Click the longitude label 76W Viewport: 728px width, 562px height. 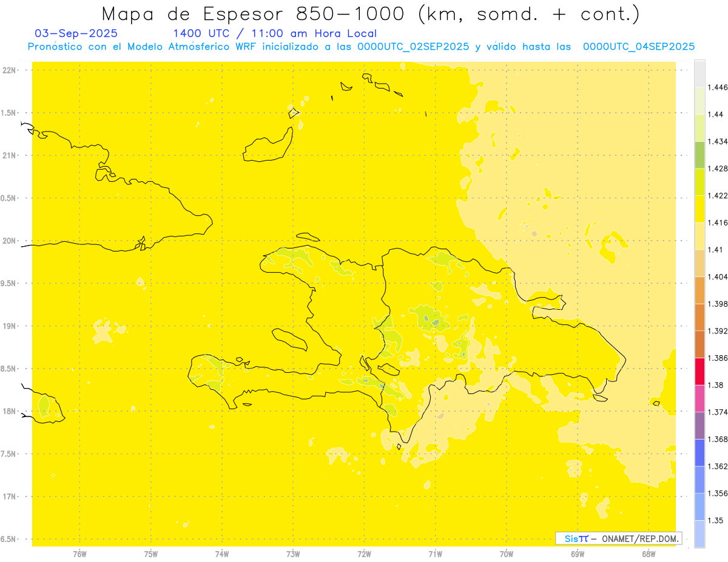click(79, 554)
